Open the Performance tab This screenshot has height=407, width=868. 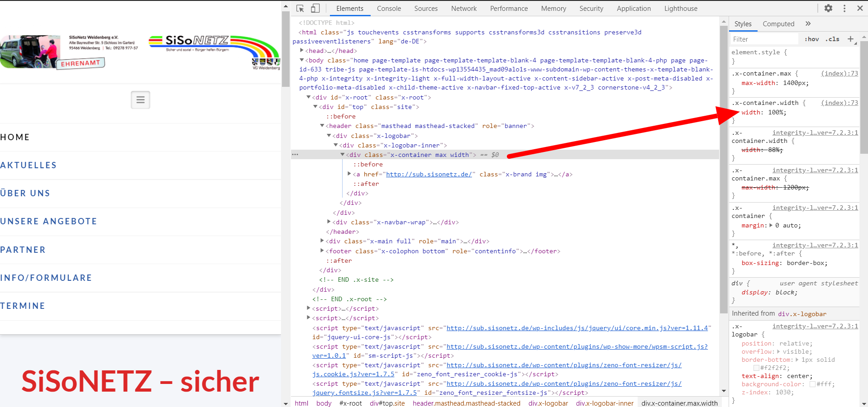pos(509,9)
